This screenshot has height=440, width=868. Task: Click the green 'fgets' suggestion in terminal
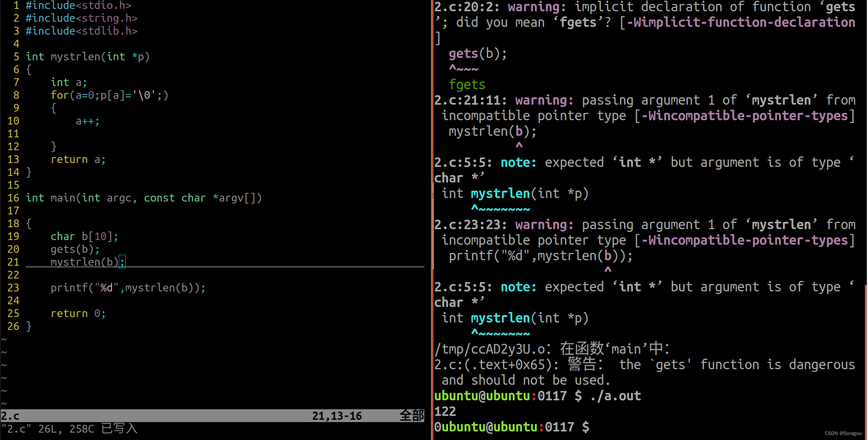[x=467, y=84]
